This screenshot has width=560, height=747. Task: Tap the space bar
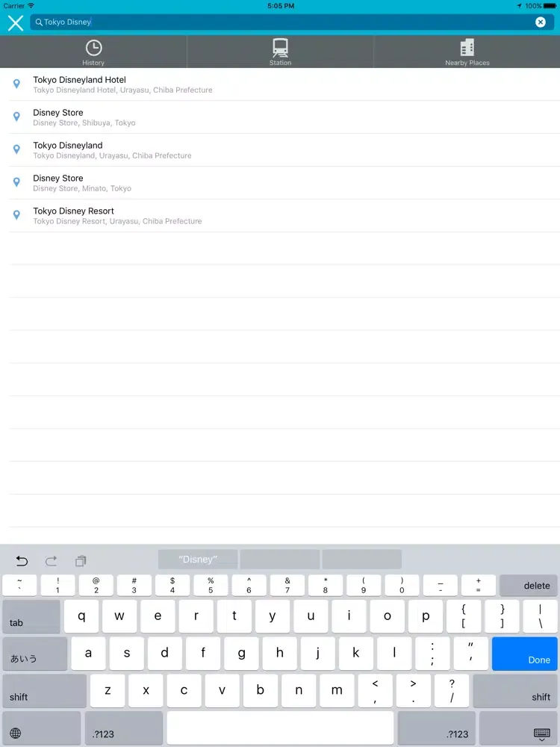pyautogui.click(x=280, y=728)
